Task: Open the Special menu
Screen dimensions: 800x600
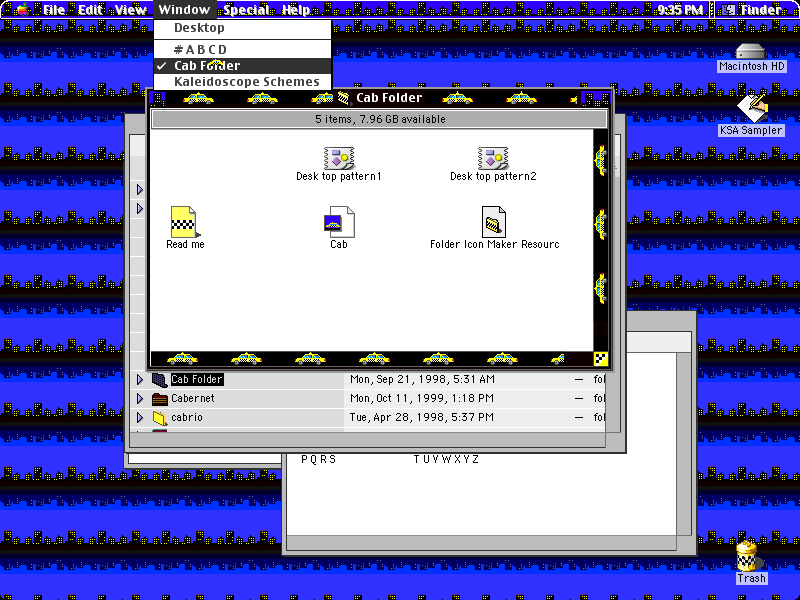Action: [x=246, y=10]
